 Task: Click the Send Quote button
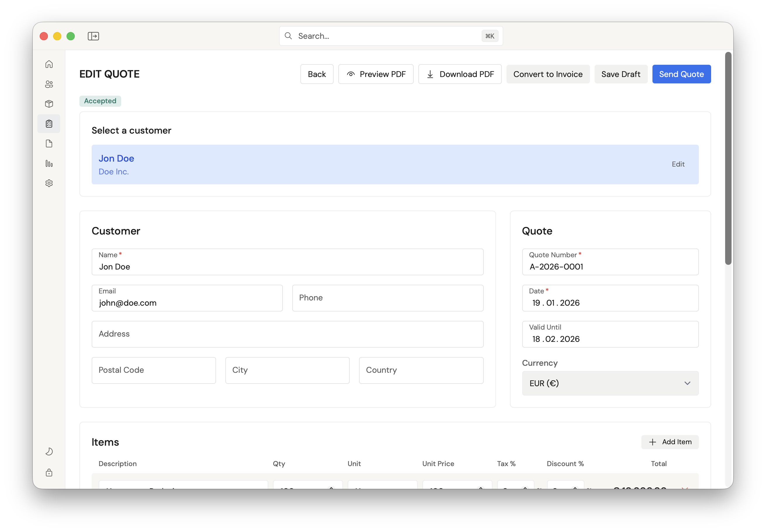coord(681,74)
